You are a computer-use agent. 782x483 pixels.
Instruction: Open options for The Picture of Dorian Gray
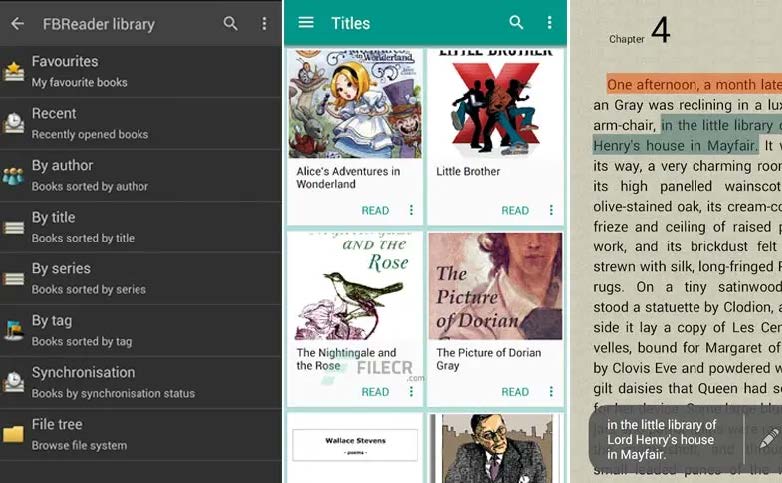point(551,392)
